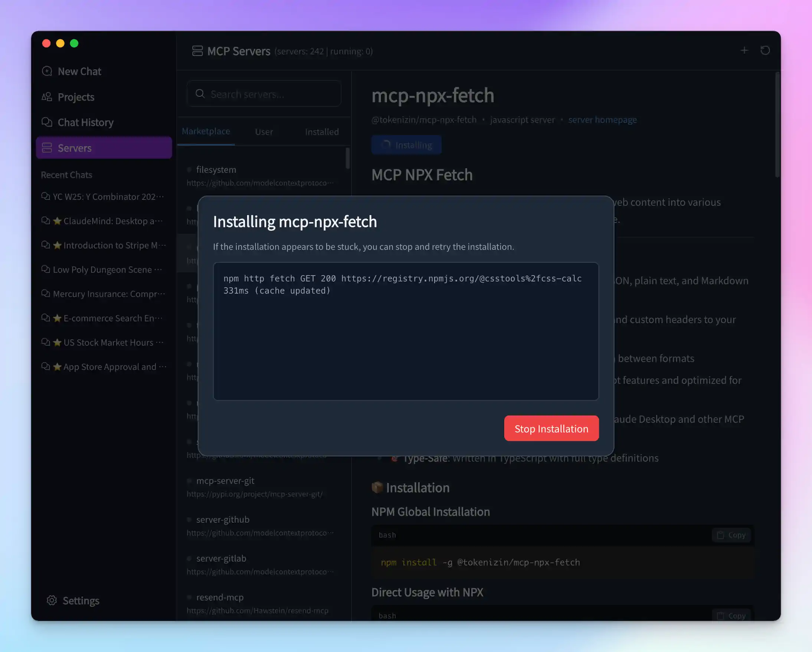Toggle the star on US Stock Market Hours chat
812x652 pixels.
[x=57, y=343]
